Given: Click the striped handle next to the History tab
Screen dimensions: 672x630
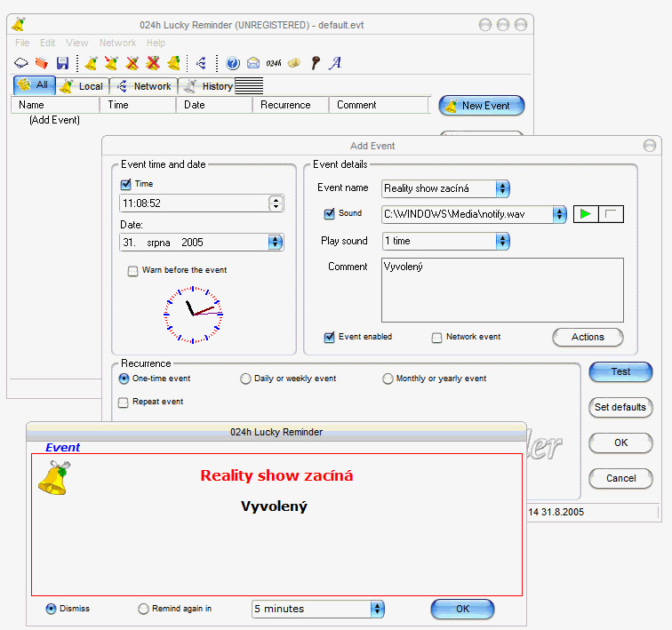Looking at the screenshot, I should click(x=249, y=85).
